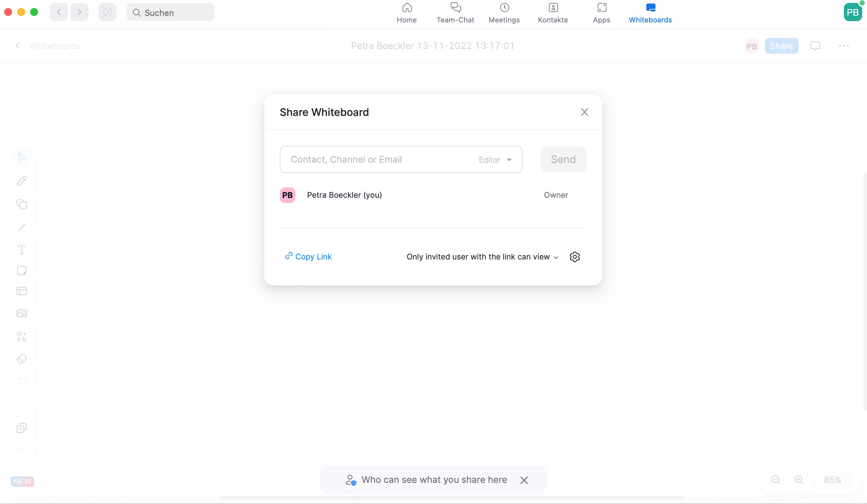The image size is (867, 504).
Task: Open the pages panel icon
Action: pyautogui.click(x=22, y=428)
